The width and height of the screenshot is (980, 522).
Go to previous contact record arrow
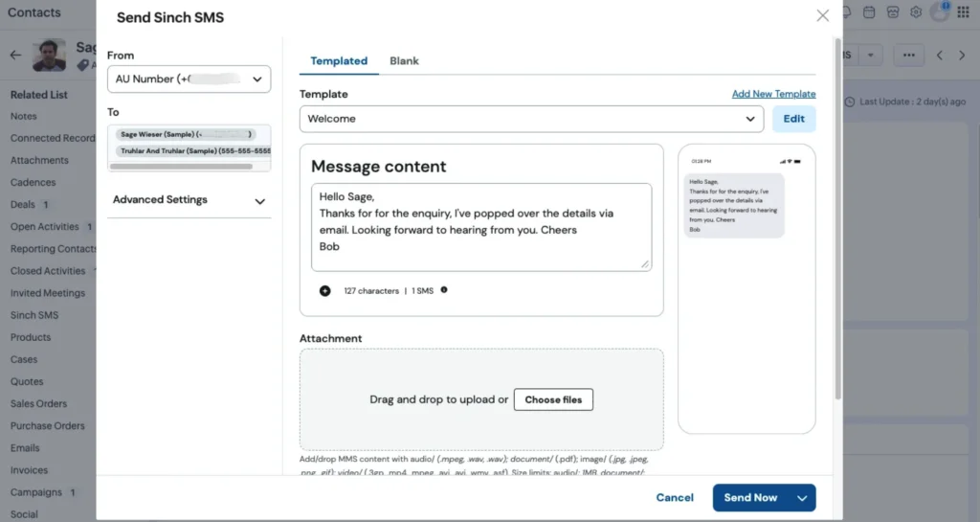pos(940,55)
